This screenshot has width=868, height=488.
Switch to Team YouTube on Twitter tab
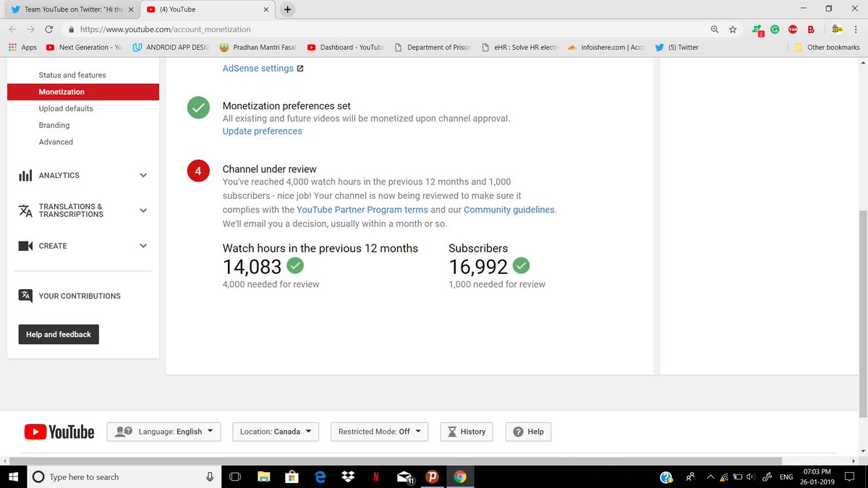(x=72, y=9)
